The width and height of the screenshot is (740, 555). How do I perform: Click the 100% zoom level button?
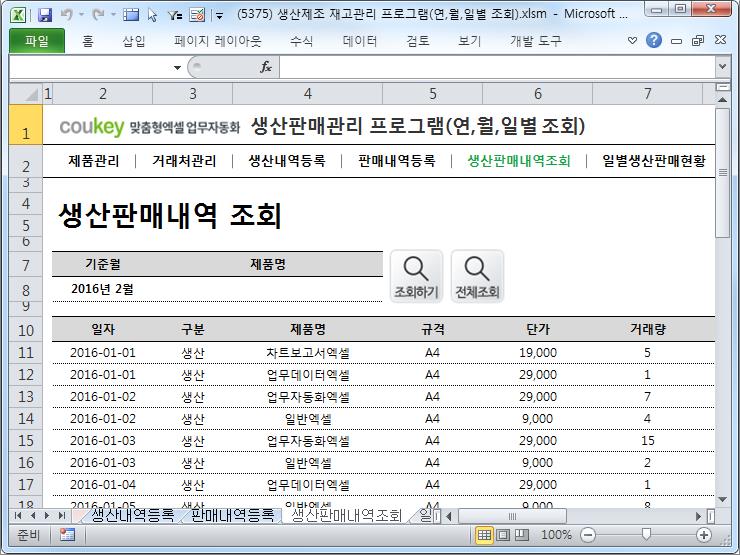tap(556, 535)
